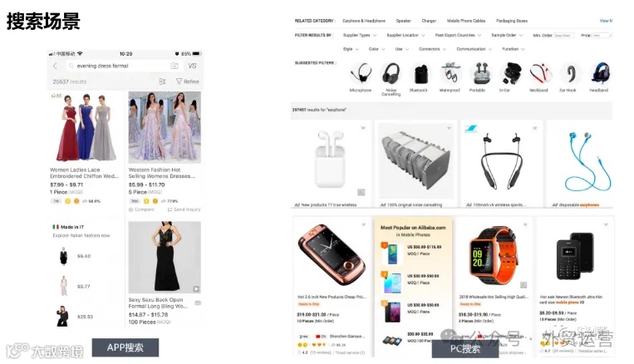Favorite the white earbuds product heart

click(363, 128)
